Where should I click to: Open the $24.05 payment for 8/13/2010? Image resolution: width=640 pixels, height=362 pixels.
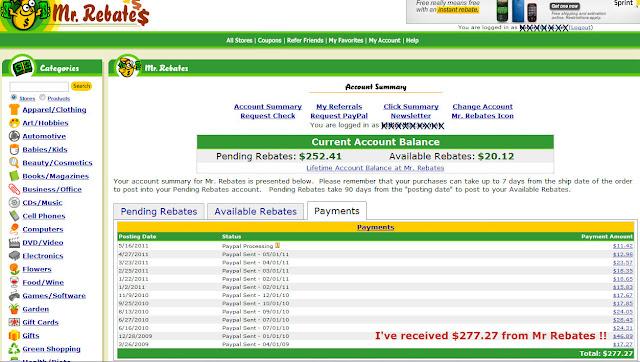pos(623,311)
